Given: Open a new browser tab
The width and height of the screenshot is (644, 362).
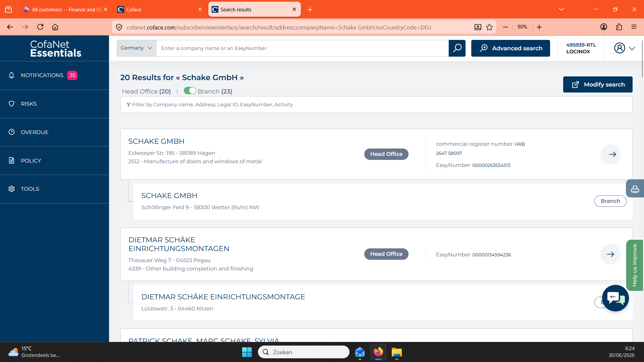Looking at the screenshot, I should pos(310,10).
